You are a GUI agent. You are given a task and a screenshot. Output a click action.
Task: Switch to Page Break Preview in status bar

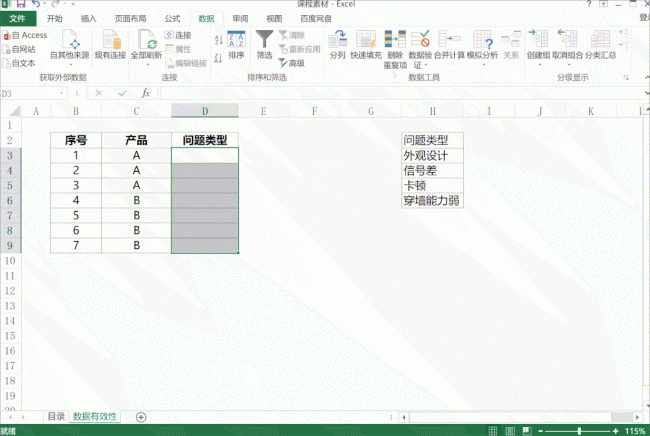pyautogui.click(x=527, y=431)
